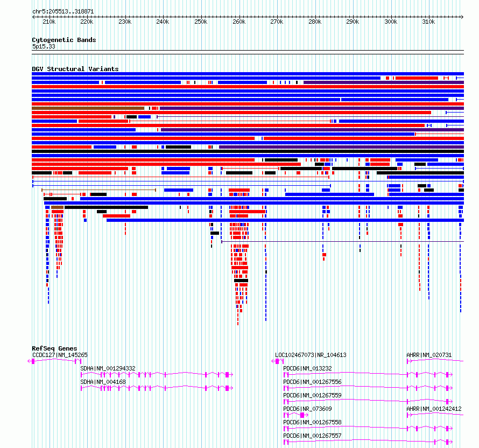The image size is (479, 448).
Task: Click the 300k ruler label
Action: pos(391,22)
